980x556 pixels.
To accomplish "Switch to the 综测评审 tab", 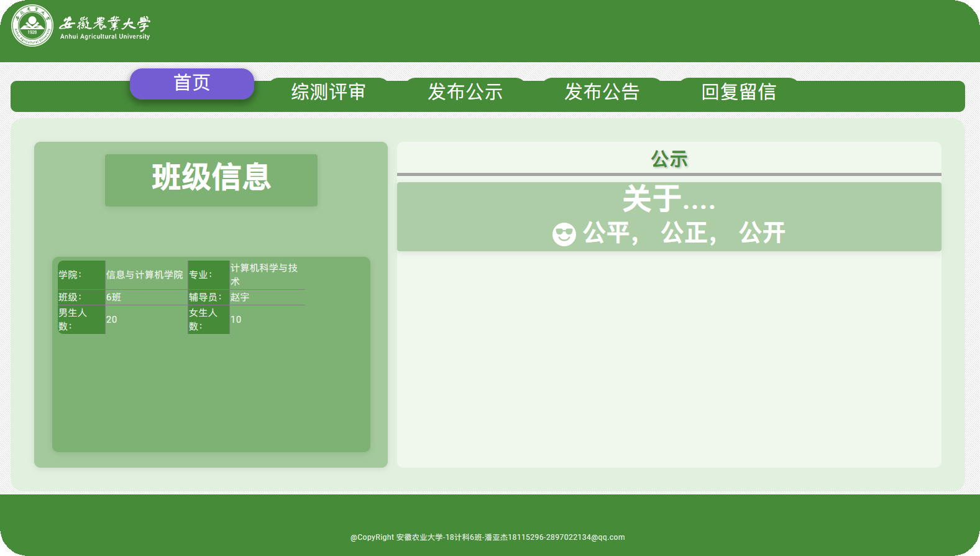I will 328,92.
